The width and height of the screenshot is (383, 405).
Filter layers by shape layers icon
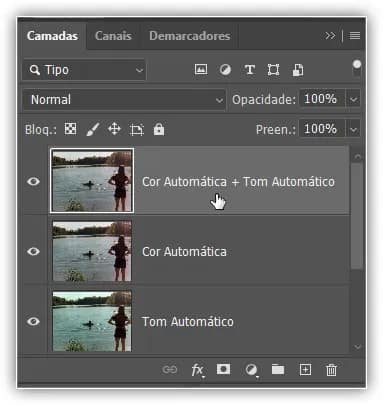tap(273, 70)
